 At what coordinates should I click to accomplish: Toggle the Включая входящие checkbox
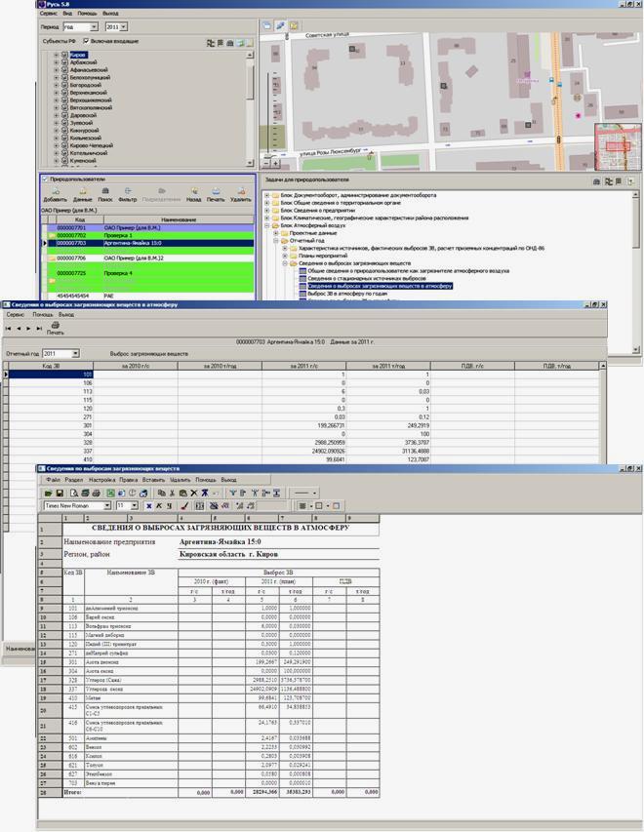point(86,42)
